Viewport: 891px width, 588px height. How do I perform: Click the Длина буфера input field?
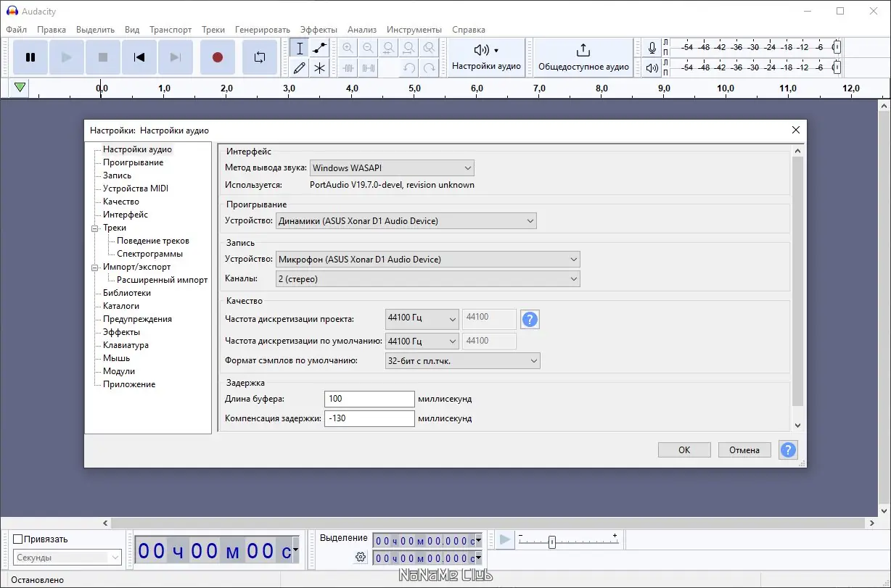(369, 399)
